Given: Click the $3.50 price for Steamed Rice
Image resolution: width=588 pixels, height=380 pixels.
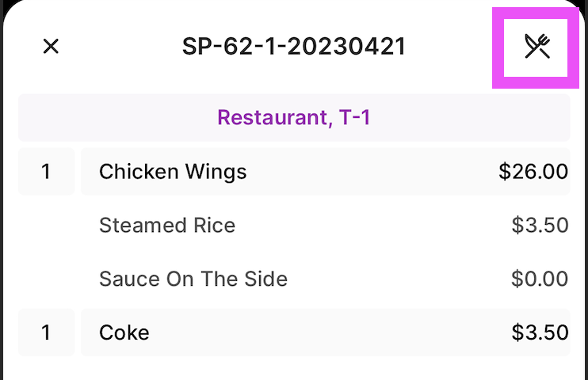Looking at the screenshot, I should (x=540, y=225).
